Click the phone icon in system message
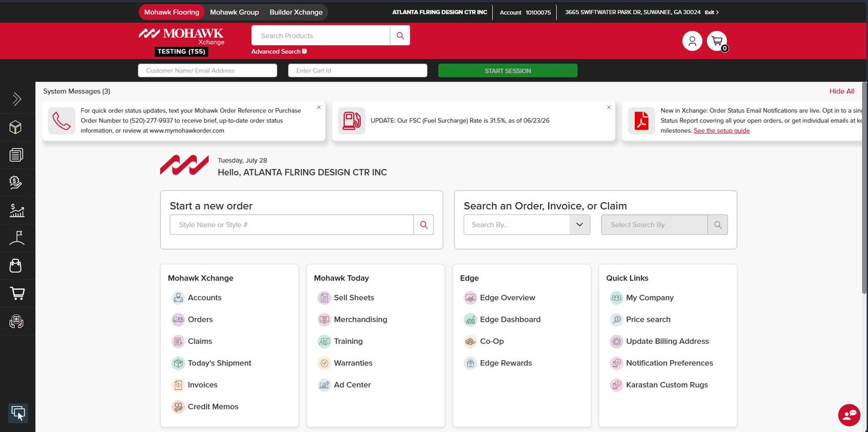 (x=61, y=121)
